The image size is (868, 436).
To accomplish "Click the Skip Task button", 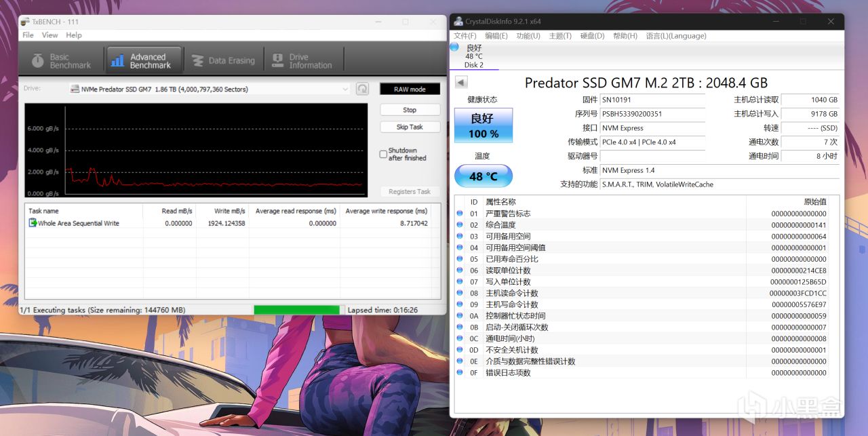I will [410, 127].
